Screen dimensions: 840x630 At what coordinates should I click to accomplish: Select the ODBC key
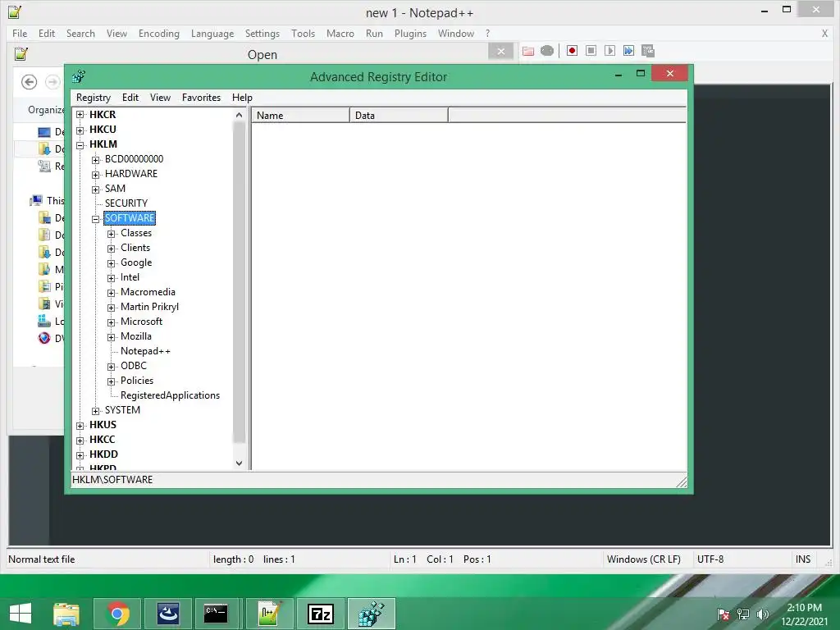pos(134,365)
